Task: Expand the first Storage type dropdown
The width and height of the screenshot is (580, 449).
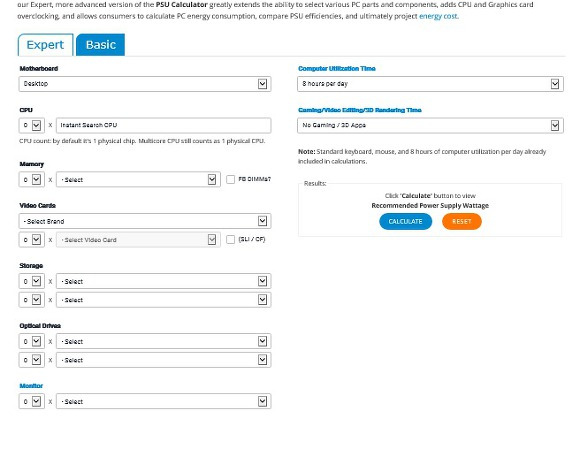Action: 163,281
